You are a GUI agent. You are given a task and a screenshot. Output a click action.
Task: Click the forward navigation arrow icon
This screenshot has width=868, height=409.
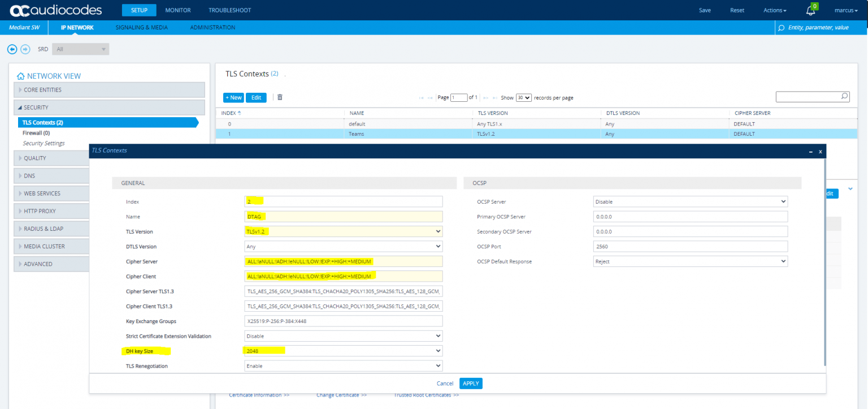pyautogui.click(x=25, y=49)
